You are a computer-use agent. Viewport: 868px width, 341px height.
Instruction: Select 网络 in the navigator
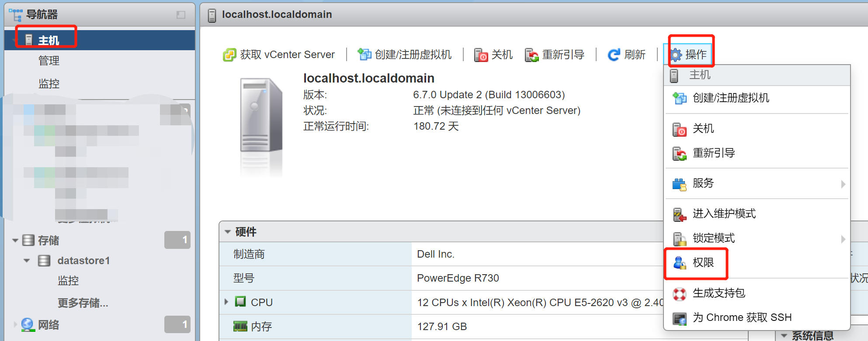pos(48,325)
